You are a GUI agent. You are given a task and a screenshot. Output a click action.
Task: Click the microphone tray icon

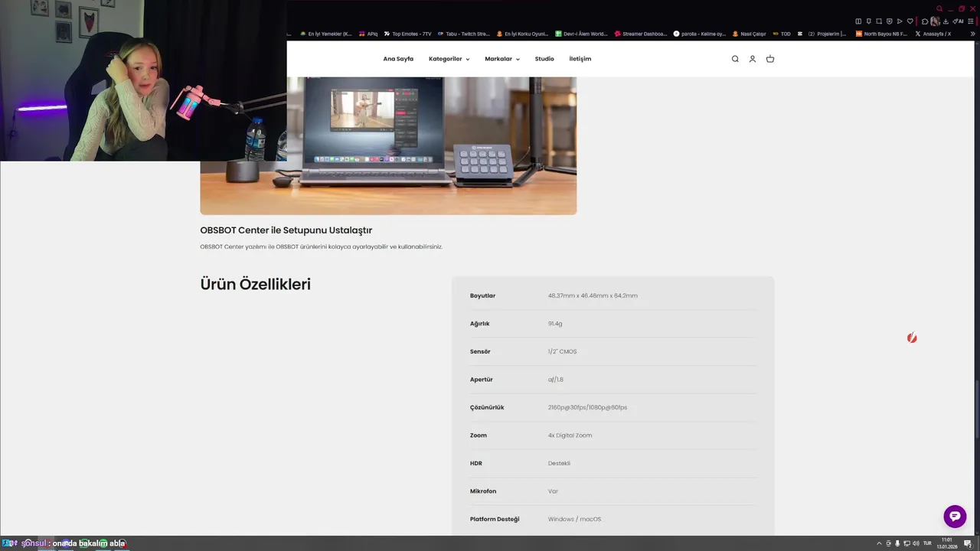[x=897, y=543]
